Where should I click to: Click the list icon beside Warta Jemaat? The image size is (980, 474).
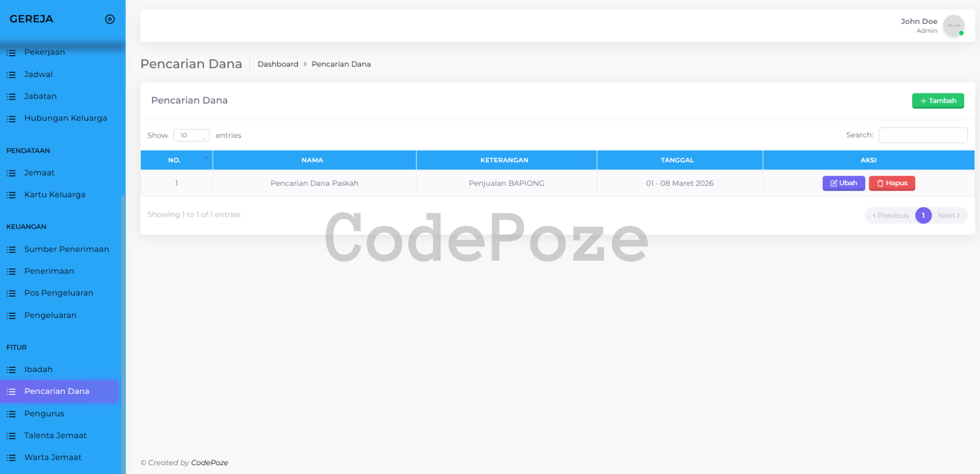pos(11,458)
